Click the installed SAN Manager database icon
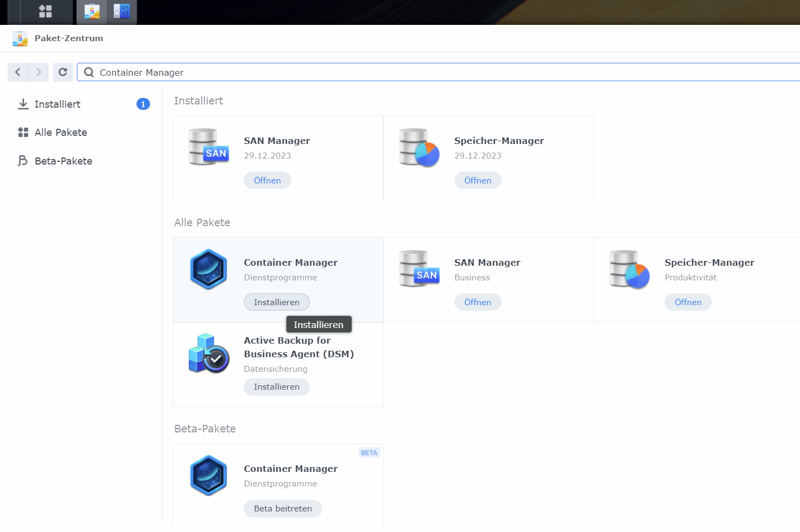800x532 pixels. (208, 147)
